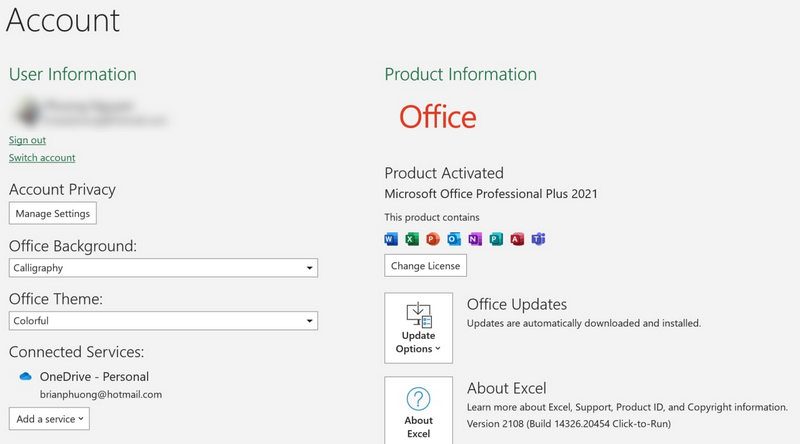Open the Office Theme Colorful dropdown
The image size is (800, 444).
pyautogui.click(x=163, y=320)
